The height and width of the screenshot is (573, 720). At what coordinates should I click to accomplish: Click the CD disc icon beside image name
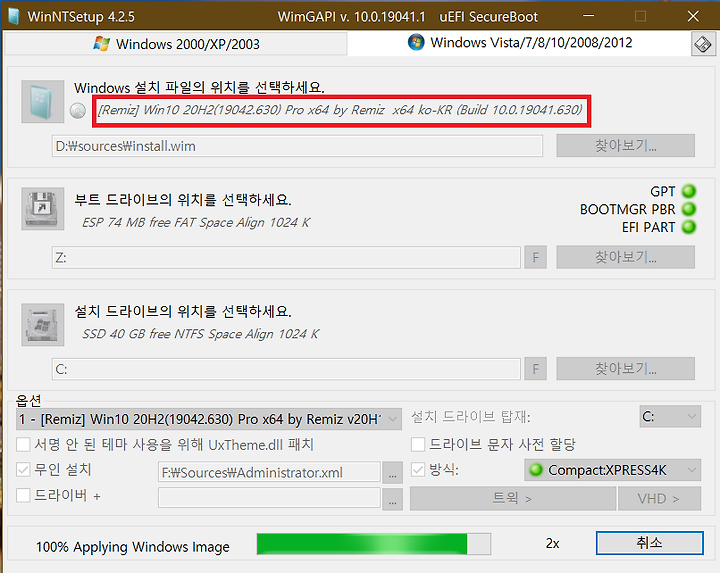coord(78,110)
